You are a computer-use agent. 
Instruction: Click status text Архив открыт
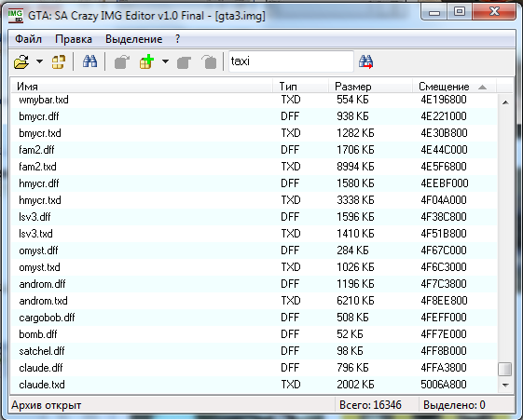pos(47,405)
